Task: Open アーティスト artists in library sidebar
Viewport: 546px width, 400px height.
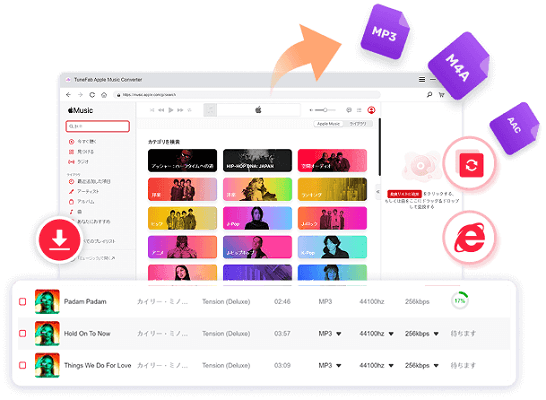Action: tap(84, 191)
